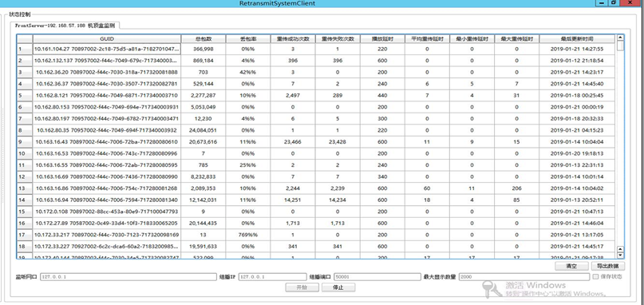Image resolution: width=644 pixels, height=305 pixels.
Task: Click the 总包数 column header
Action: (x=203, y=38)
